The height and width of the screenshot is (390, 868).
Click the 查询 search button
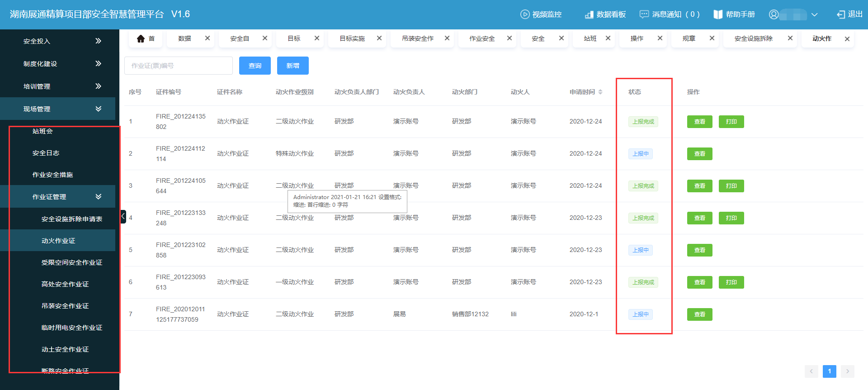coord(255,66)
